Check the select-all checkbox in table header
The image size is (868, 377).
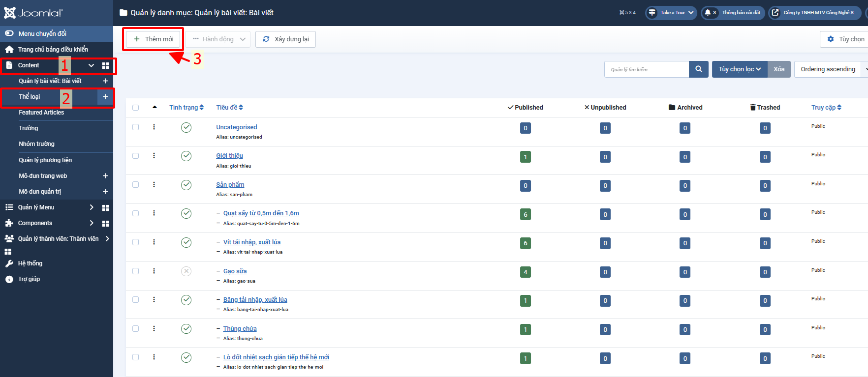click(x=136, y=108)
